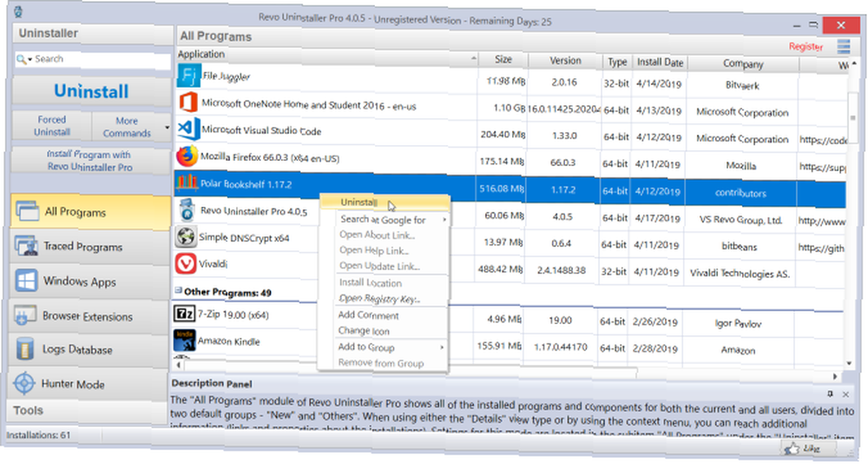Close the Description Panel
Viewport: 868px width, 464px height.
[x=845, y=394]
